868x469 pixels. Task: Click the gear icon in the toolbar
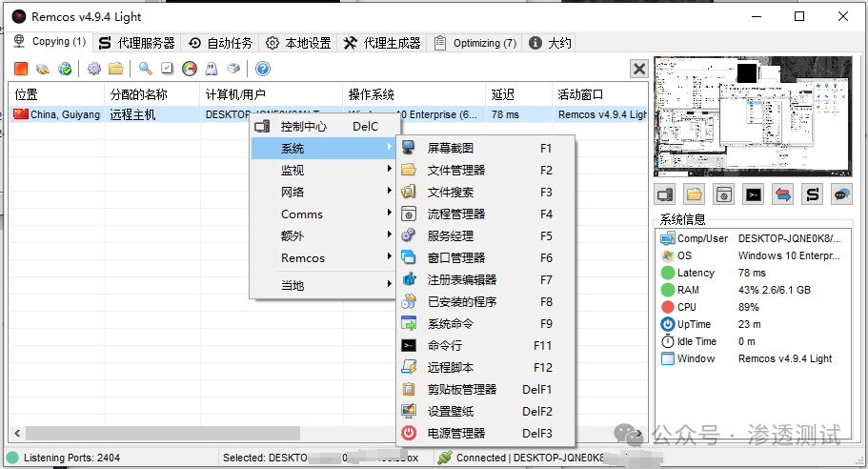93,69
